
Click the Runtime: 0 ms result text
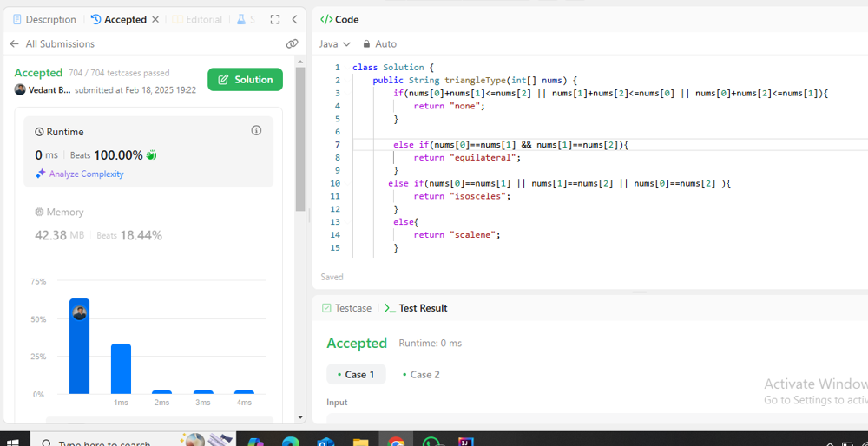pyautogui.click(x=431, y=344)
